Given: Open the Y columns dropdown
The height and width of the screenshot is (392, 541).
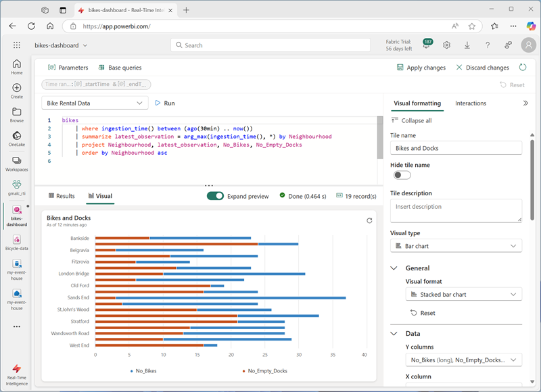Looking at the screenshot, I should 463,360.
